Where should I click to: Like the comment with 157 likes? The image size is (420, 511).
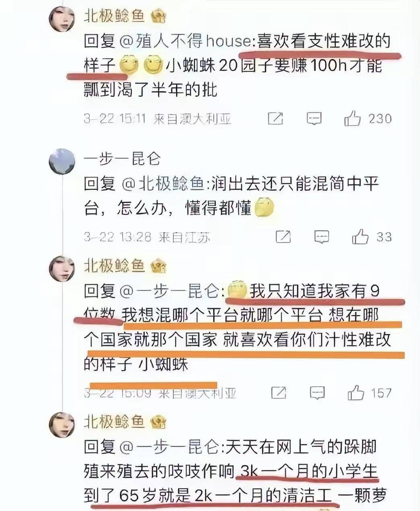point(356,393)
